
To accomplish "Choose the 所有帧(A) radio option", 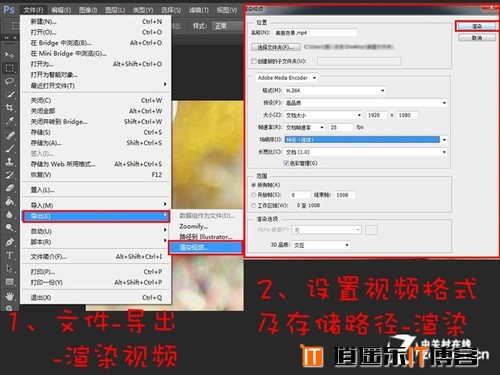I will tap(254, 185).
